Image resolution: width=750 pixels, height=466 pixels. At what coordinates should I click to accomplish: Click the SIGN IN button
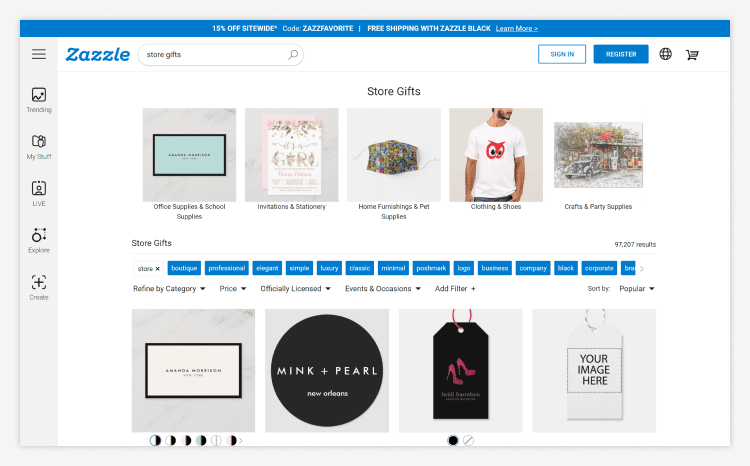coord(562,54)
